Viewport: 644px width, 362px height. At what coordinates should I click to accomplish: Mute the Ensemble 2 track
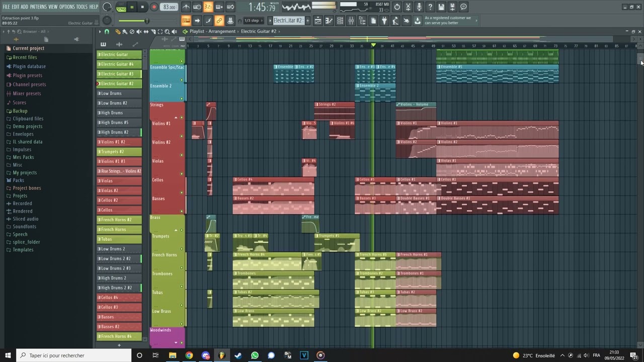[182, 99]
